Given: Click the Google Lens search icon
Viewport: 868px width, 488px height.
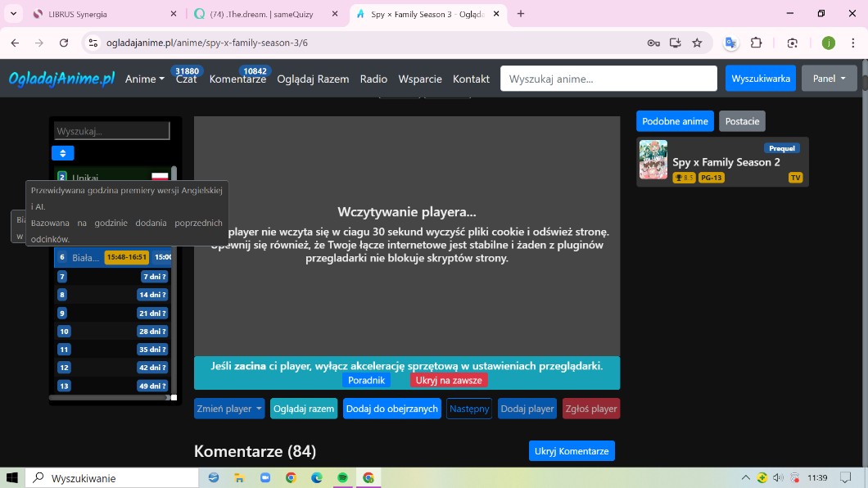Looking at the screenshot, I should tap(792, 43).
